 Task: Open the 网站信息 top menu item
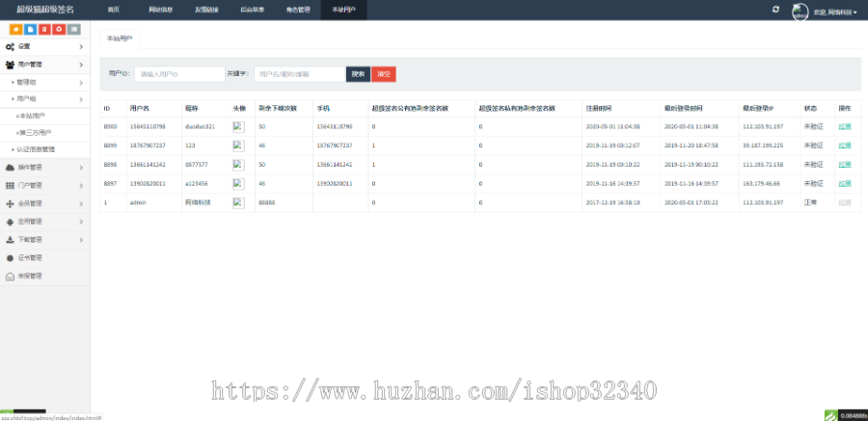point(161,10)
